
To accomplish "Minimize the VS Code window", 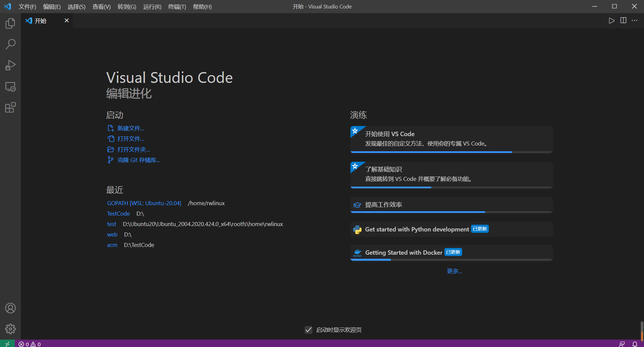I will 595,6.
